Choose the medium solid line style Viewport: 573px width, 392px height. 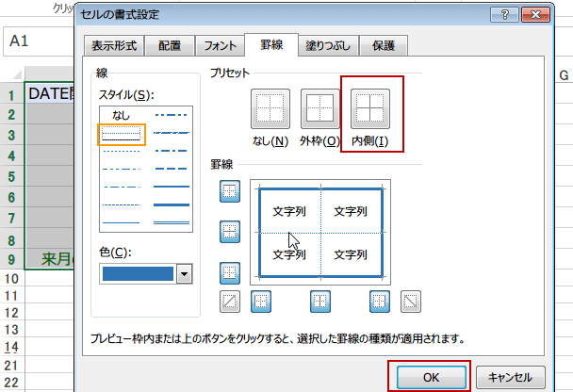coord(171,187)
